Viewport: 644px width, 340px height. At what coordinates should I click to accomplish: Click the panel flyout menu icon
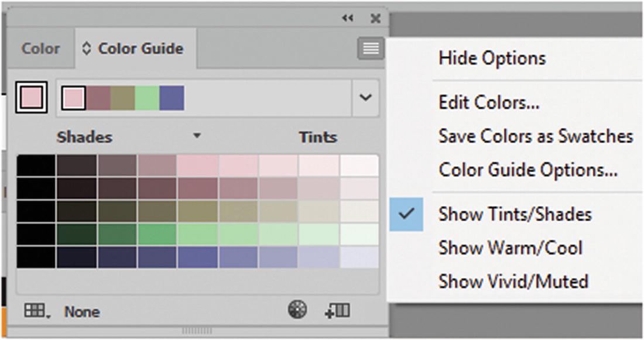(x=371, y=49)
